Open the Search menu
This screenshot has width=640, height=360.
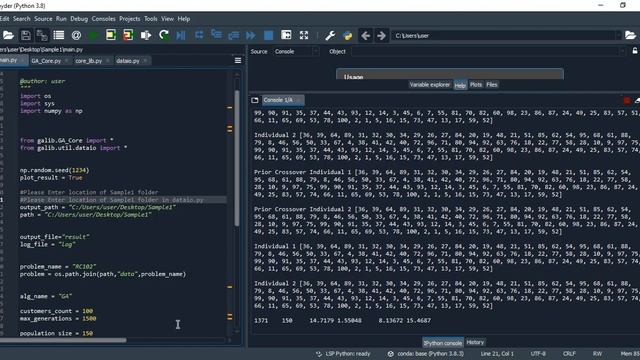(x=22, y=19)
